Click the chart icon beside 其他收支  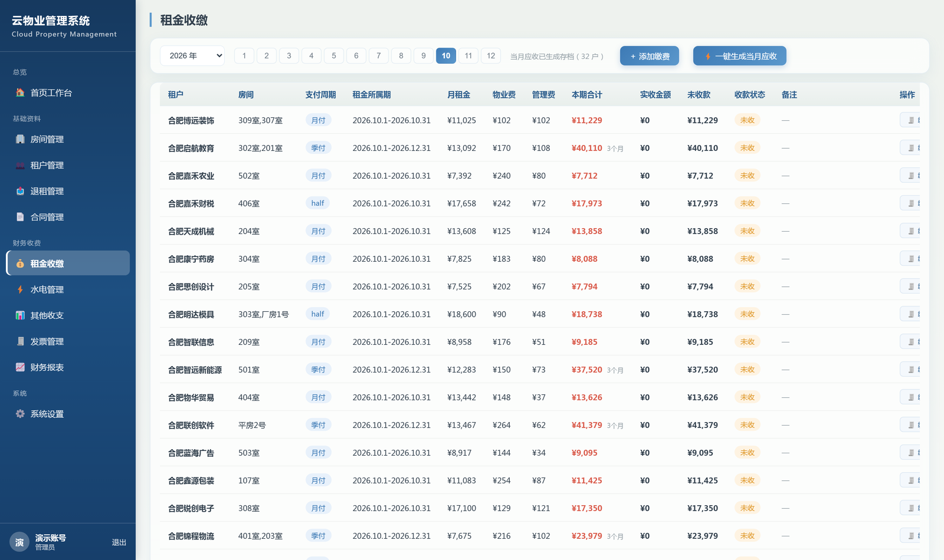[x=20, y=315]
